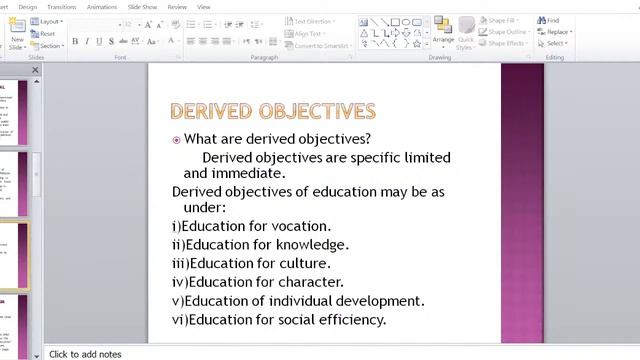Increase font size with grow font icon

pyautogui.click(x=148, y=25)
